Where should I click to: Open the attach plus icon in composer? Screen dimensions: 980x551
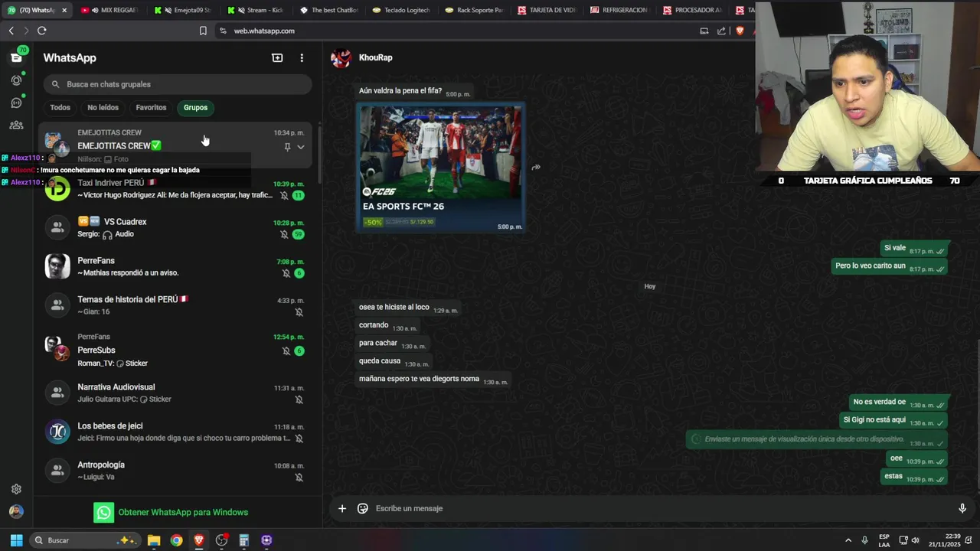(x=342, y=508)
